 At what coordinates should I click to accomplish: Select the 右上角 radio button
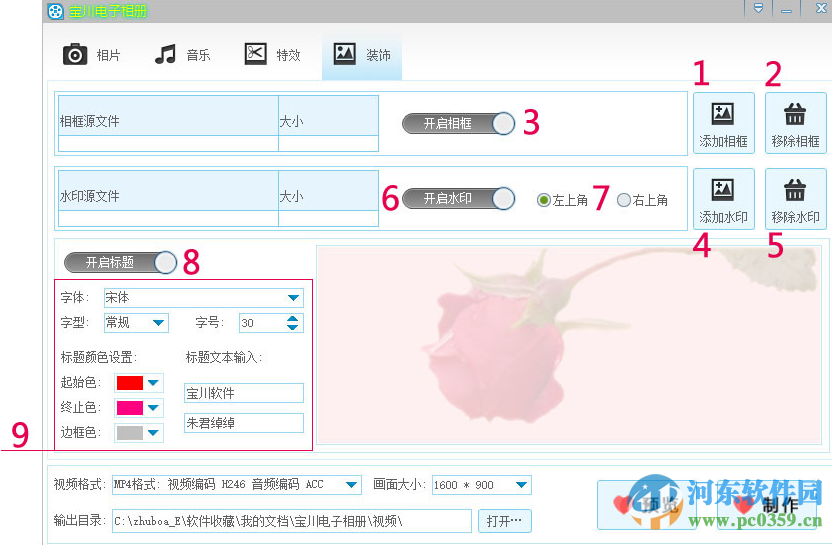coord(624,200)
